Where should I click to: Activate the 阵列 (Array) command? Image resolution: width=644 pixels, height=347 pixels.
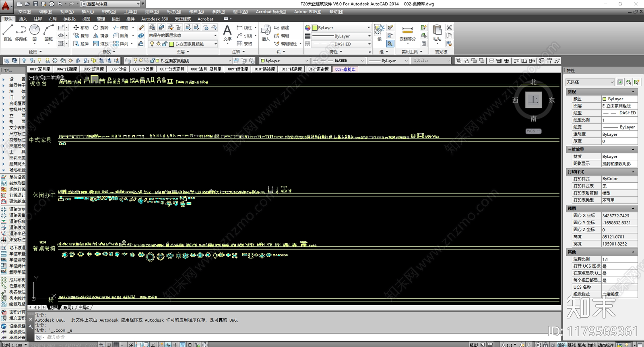[121, 43]
